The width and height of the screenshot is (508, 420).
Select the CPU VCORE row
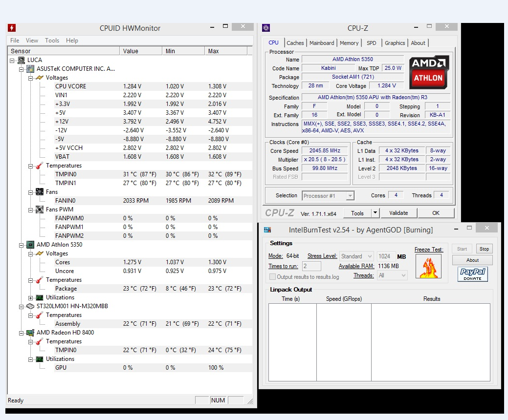[x=153, y=86]
